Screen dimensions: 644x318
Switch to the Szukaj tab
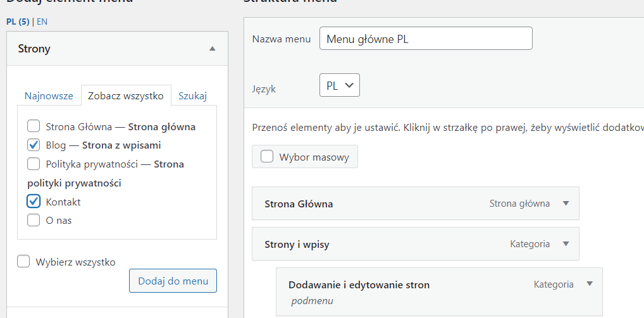(x=192, y=96)
